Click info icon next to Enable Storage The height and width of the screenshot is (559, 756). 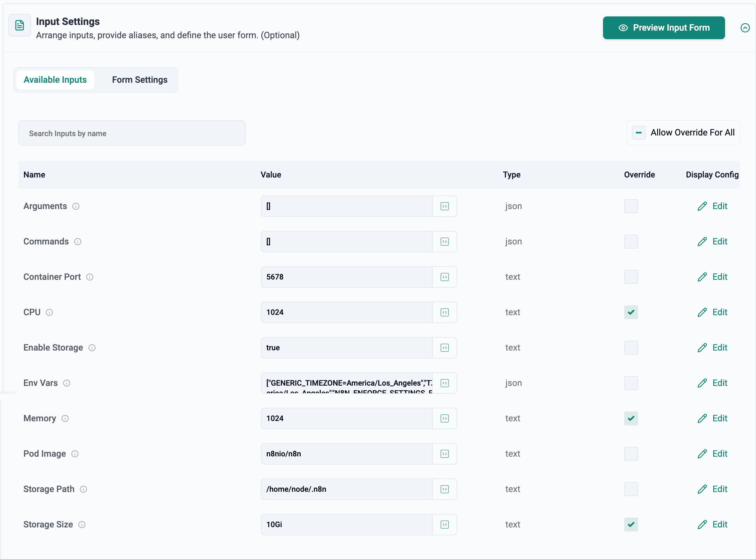(x=92, y=347)
